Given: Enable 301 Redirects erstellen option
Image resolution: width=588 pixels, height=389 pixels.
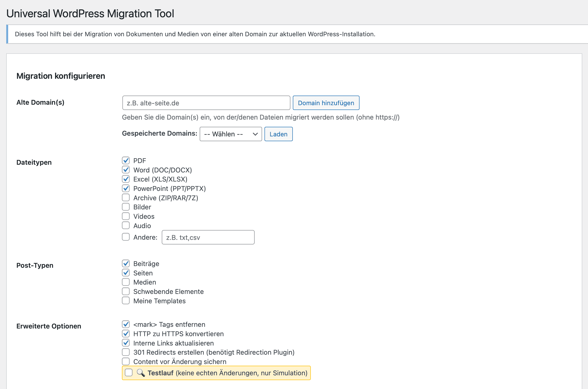Looking at the screenshot, I should [126, 352].
